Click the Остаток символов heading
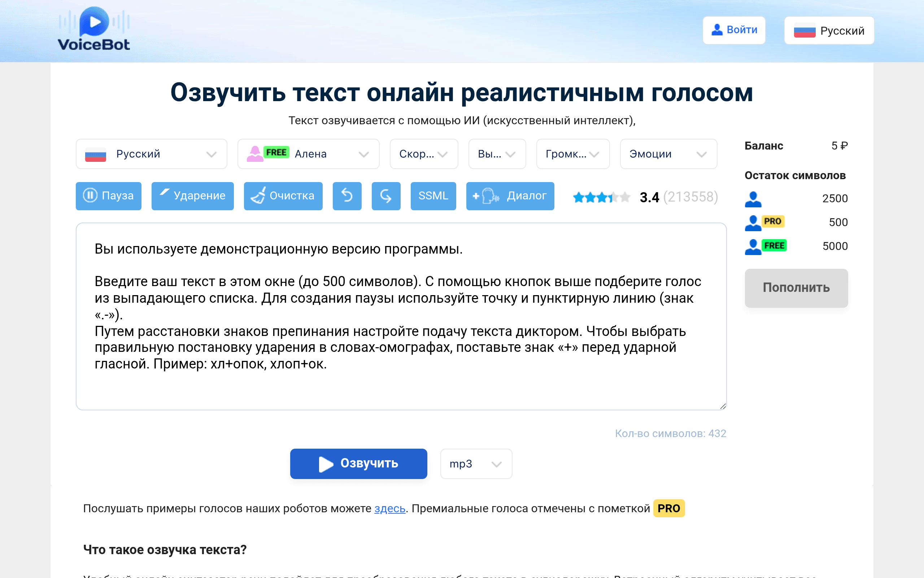 click(795, 176)
